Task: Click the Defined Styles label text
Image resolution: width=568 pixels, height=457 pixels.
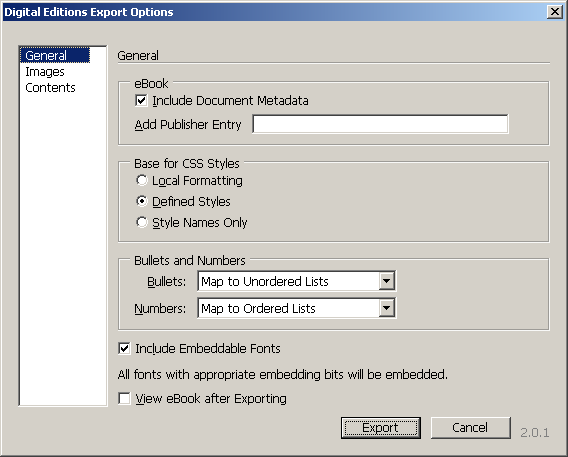Action: click(x=191, y=201)
